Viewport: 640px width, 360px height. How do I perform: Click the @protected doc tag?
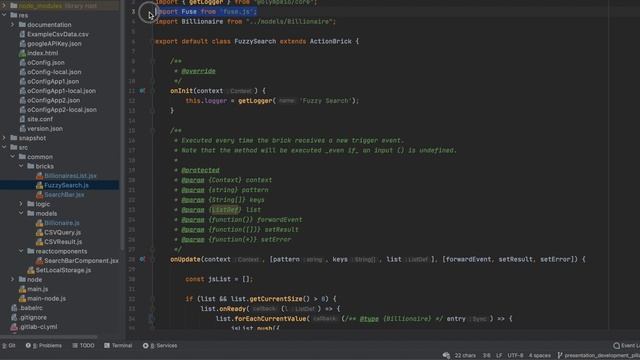[200, 170]
